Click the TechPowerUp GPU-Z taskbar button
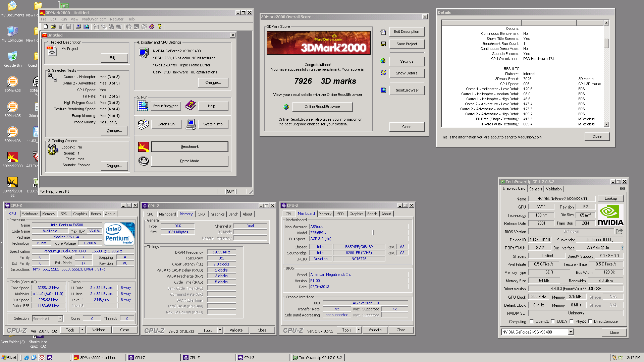644x362 pixels. point(317,358)
